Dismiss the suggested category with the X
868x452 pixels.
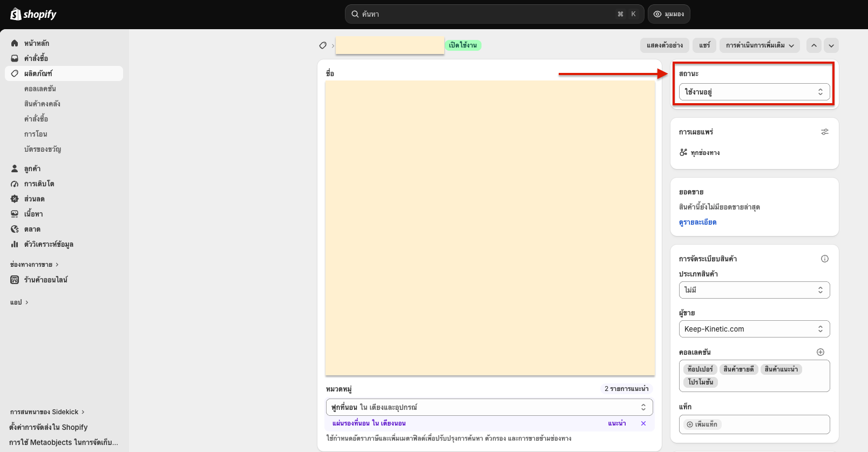[643, 423]
